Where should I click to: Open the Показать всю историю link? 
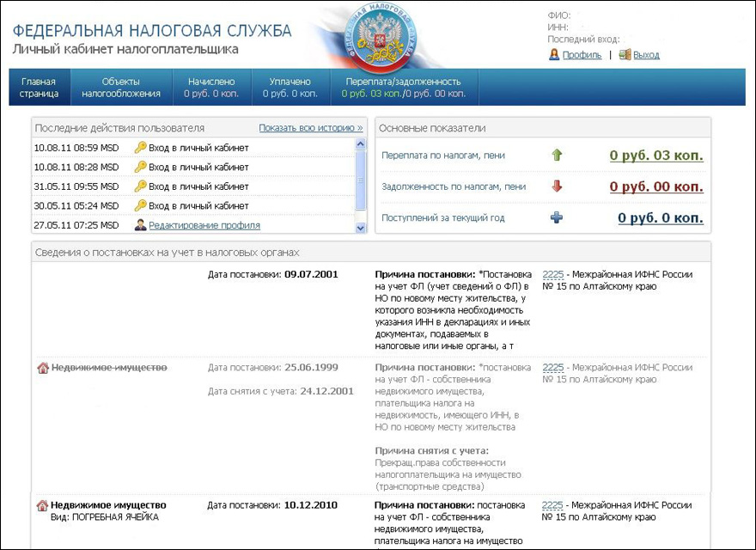point(311,128)
